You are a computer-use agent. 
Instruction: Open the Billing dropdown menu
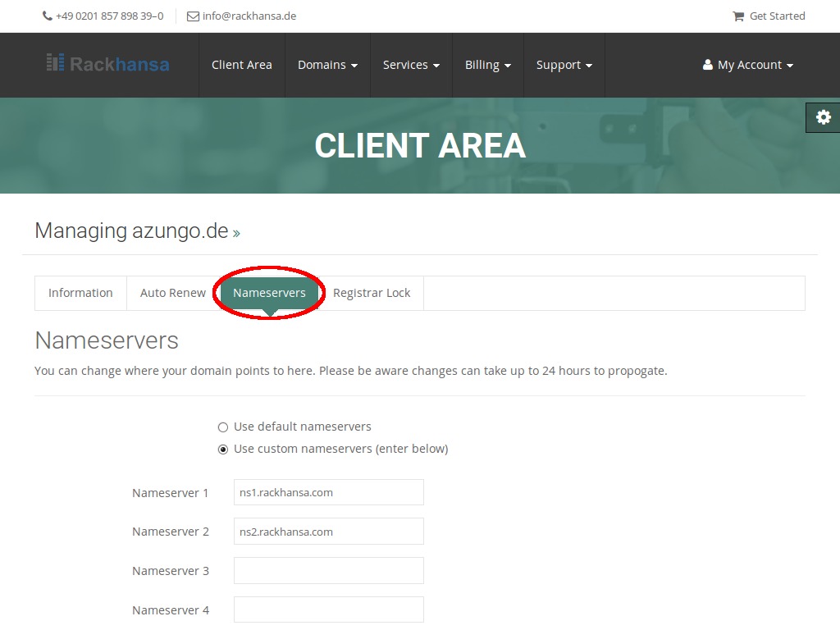[x=487, y=65]
